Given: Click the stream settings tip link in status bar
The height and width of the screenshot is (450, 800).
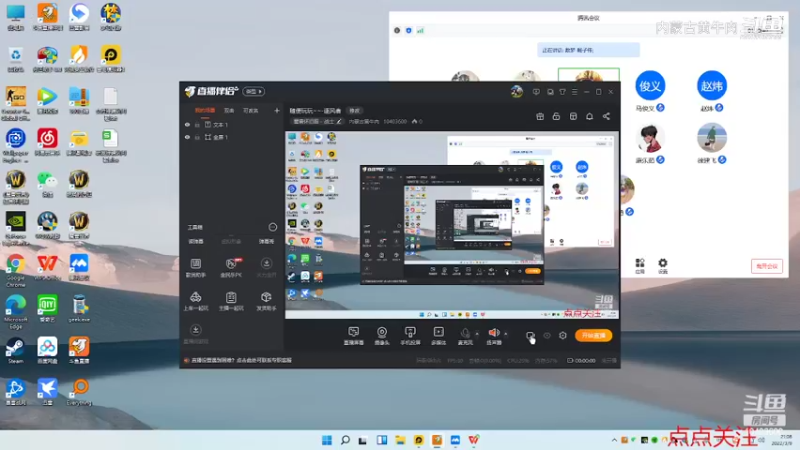Looking at the screenshot, I should point(241,360).
